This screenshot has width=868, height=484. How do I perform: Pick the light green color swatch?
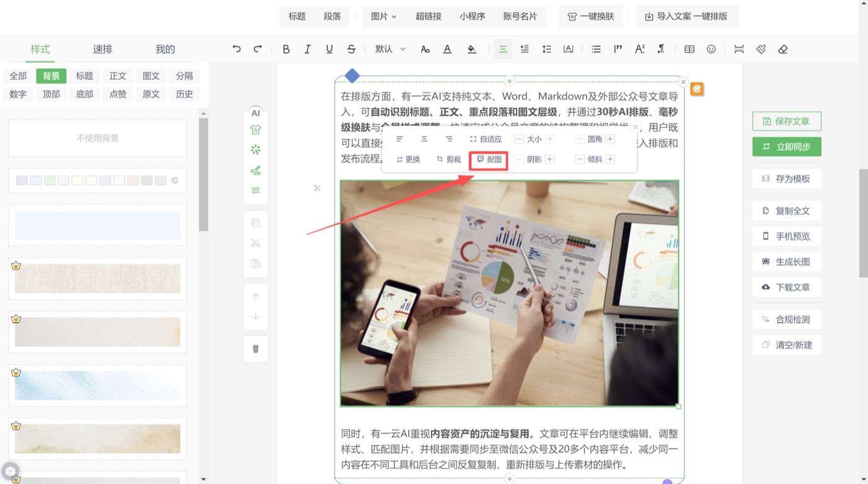point(50,181)
